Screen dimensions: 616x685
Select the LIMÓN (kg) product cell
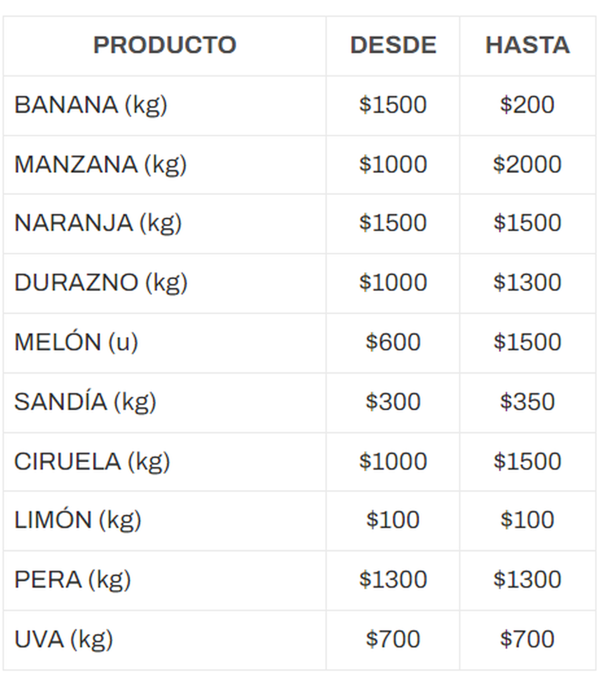click(78, 520)
